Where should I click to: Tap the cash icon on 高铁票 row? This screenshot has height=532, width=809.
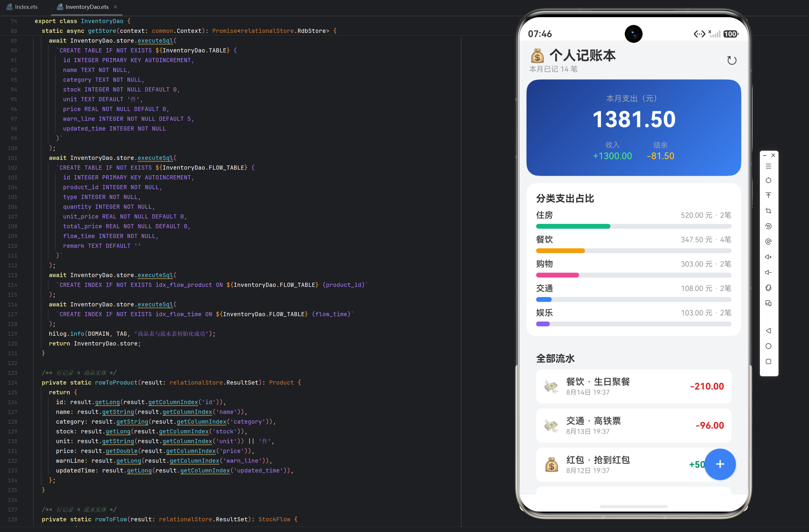[x=551, y=426]
